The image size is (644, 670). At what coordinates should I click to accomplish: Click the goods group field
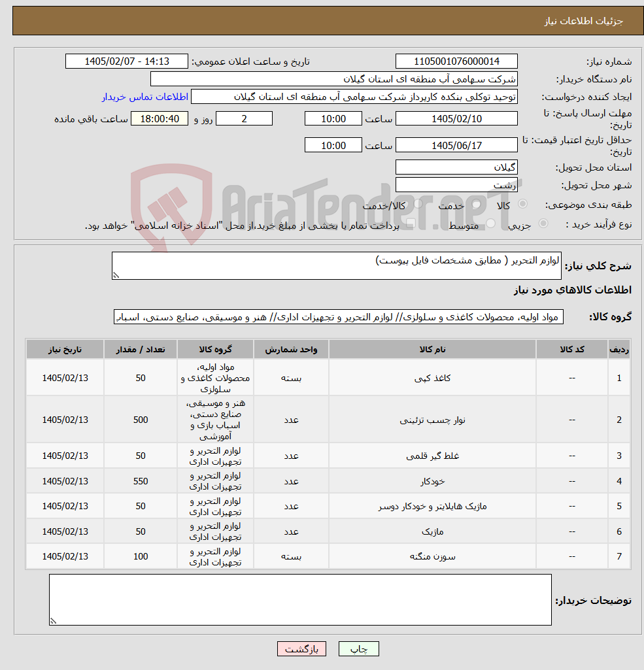339,317
